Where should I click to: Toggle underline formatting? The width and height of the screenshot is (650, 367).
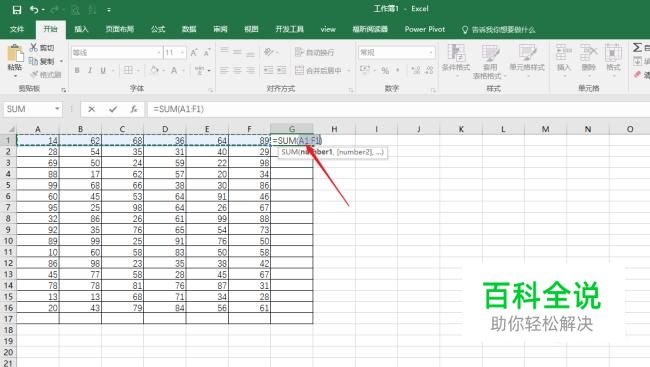[103, 70]
